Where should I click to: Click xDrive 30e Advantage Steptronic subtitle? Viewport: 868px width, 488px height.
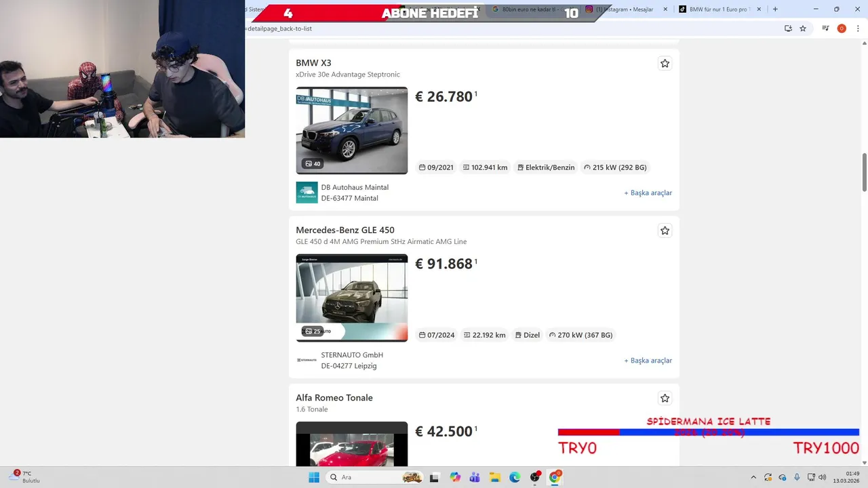pos(348,75)
